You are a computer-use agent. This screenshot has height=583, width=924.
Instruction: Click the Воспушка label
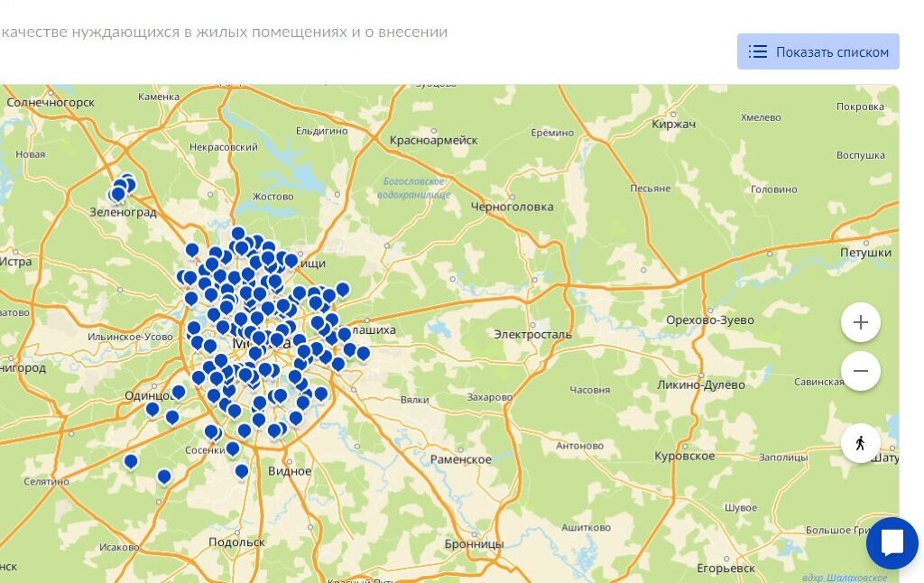point(860,155)
